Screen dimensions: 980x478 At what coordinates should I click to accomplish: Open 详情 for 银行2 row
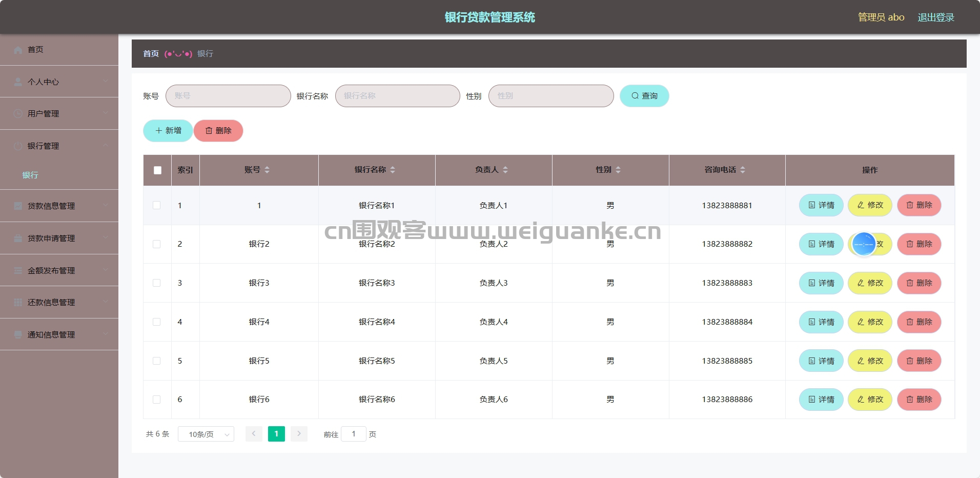821,244
